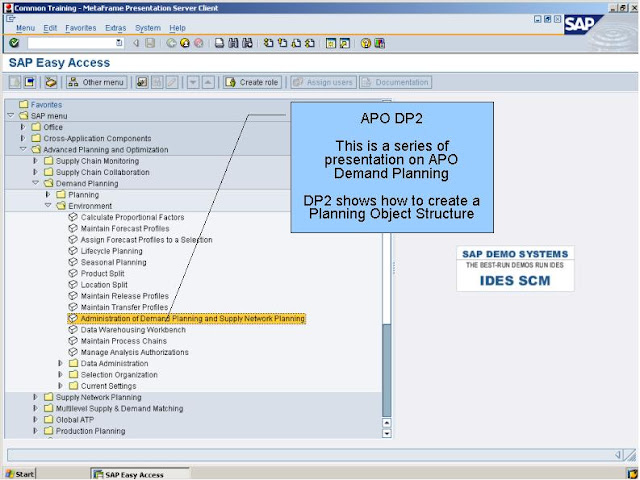640x480 pixels.
Task: Collapse the Environment folder arrow
Action: (x=48, y=205)
